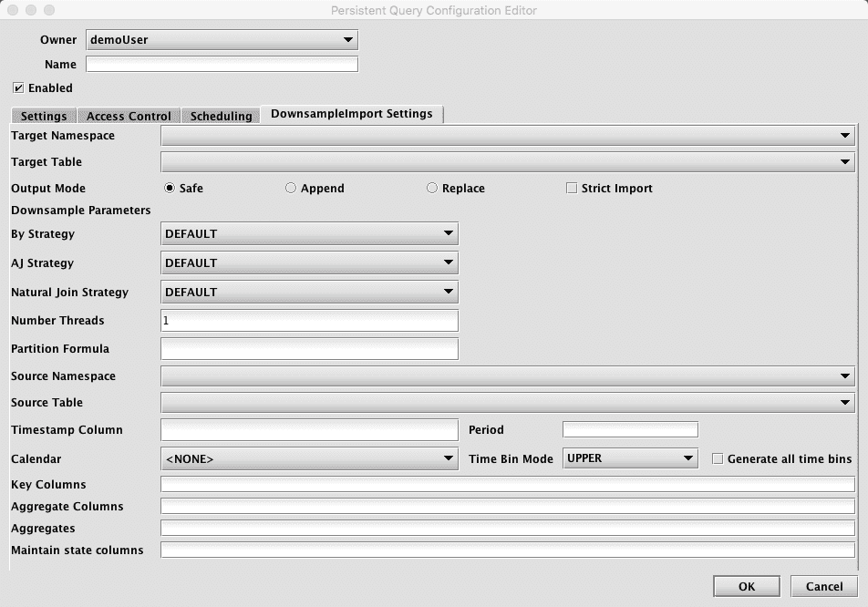Image resolution: width=868 pixels, height=607 pixels.
Task: Select the Replace output mode
Action: (432, 189)
